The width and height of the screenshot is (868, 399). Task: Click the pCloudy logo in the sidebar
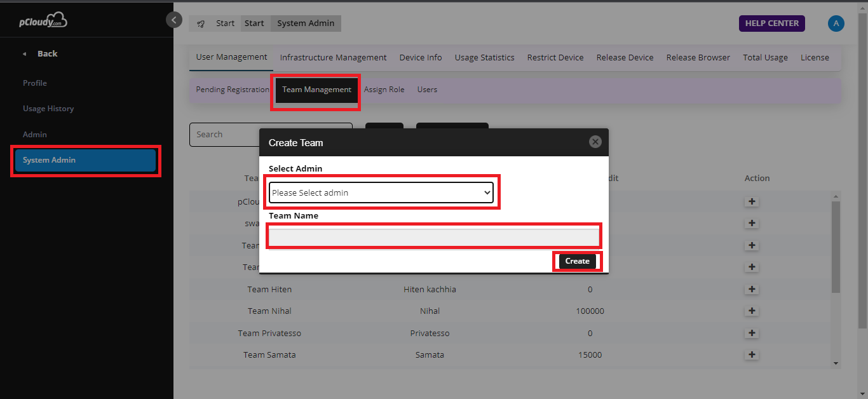pyautogui.click(x=41, y=20)
